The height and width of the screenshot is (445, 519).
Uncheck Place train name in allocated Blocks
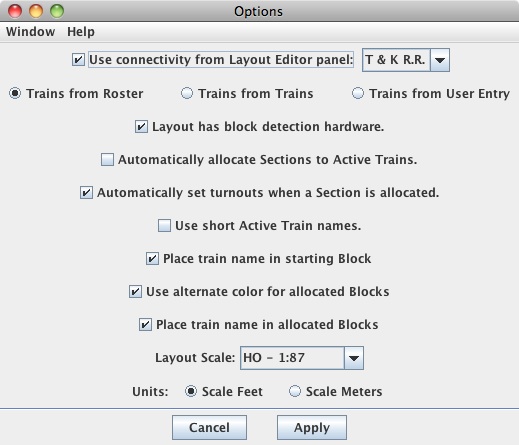(145, 325)
